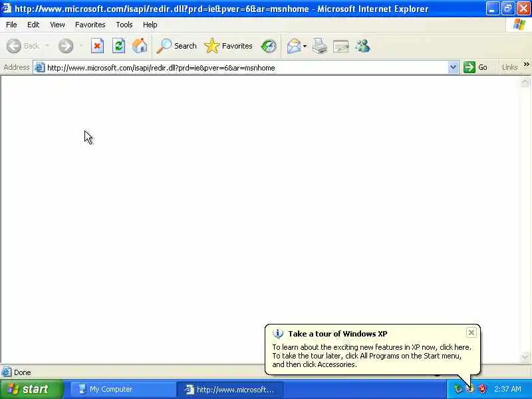Screen dimensions: 532x399
Task: Click inside the address URL field
Action: point(246,68)
